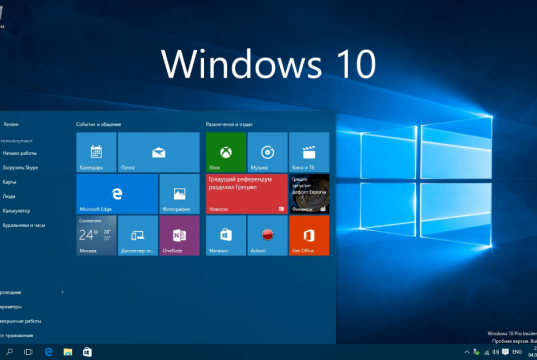The height and width of the screenshot is (360, 537).
Task: Open Проводник in the Start menu
Action: point(10,292)
